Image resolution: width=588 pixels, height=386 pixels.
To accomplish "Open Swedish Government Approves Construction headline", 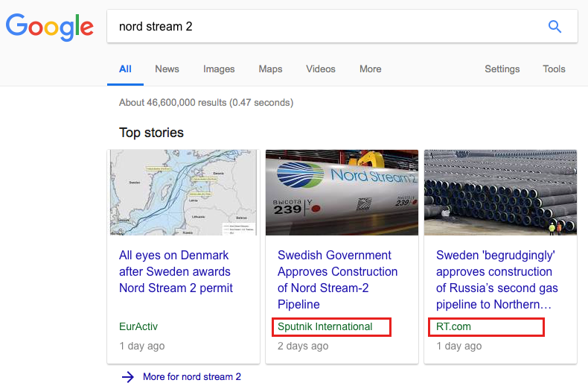I will click(x=337, y=279).
